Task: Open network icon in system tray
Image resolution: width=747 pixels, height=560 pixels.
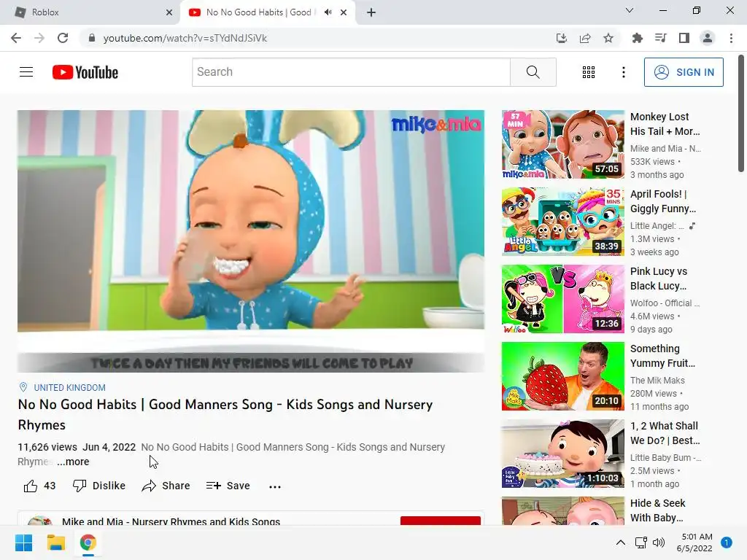Action: 640,542
